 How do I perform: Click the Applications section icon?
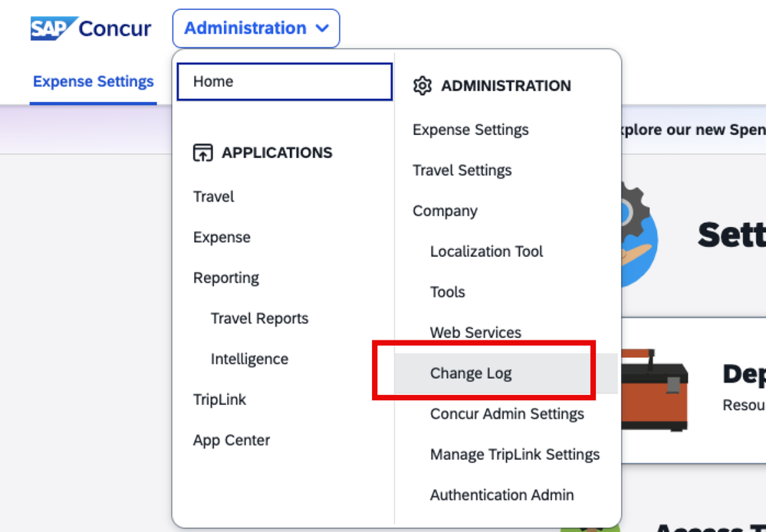202,153
